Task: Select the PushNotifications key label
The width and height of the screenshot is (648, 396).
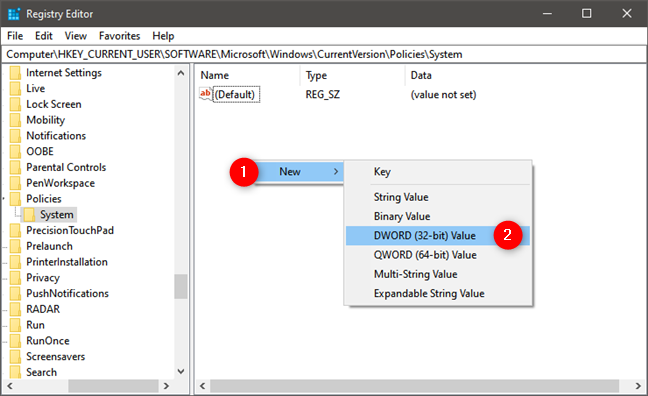Action: click(x=67, y=293)
